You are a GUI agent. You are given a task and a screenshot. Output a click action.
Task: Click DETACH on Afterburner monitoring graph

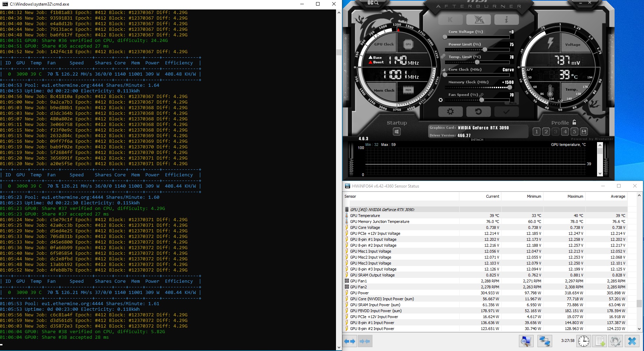[x=477, y=140]
